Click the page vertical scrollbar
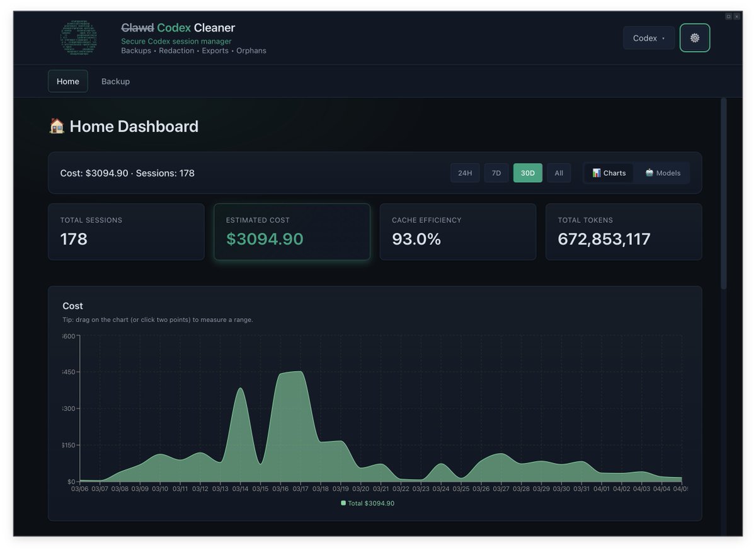Screen dimensions: 756x552 click(724, 193)
